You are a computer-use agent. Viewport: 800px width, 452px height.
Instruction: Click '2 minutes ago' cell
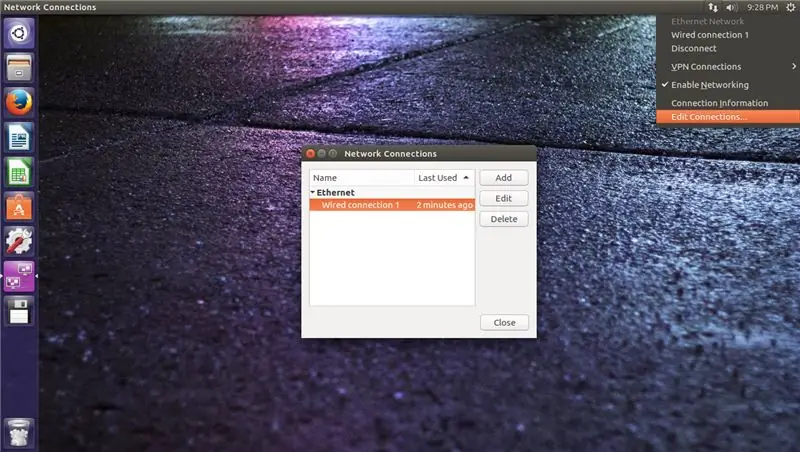tap(444, 205)
